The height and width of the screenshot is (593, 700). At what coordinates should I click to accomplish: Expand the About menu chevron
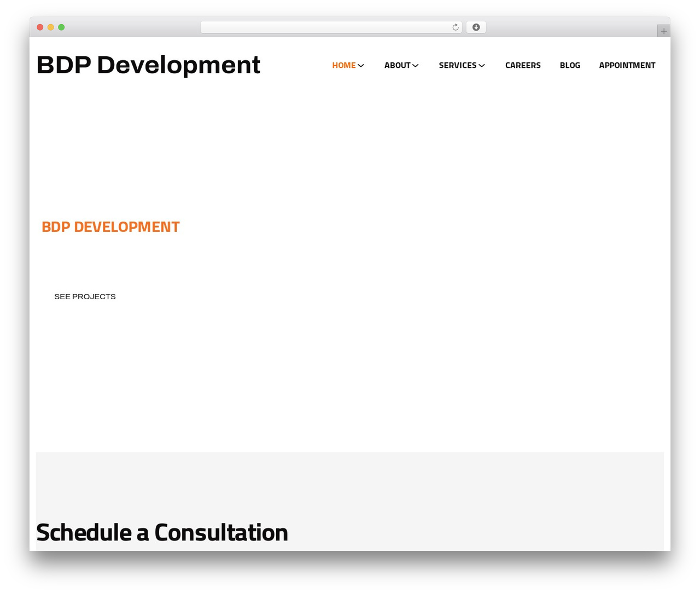click(x=416, y=66)
